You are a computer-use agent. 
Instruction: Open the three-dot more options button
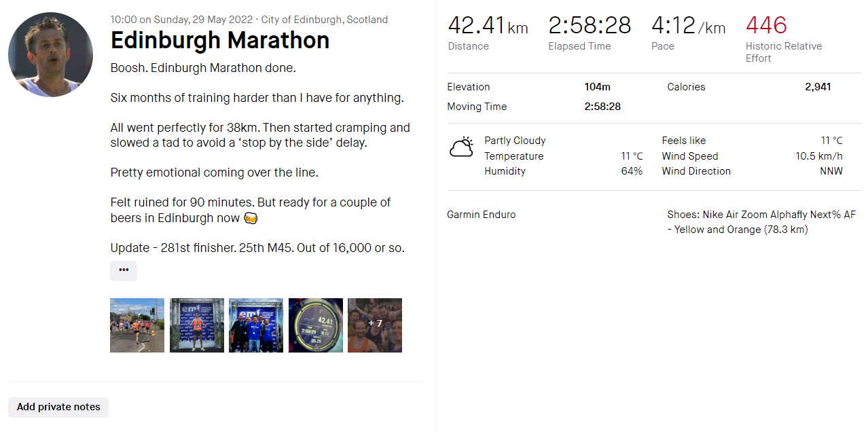click(x=124, y=270)
